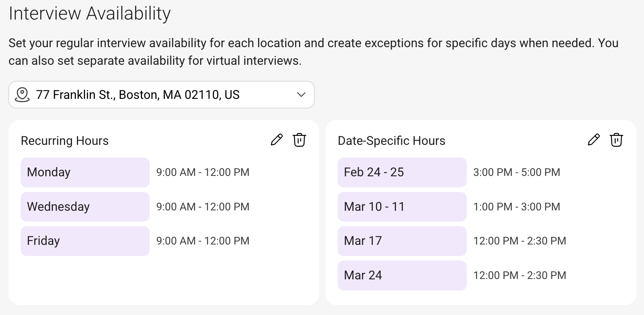This screenshot has height=315, width=644.
Task: Expand the location dropdown chevron
Action: 301,95
